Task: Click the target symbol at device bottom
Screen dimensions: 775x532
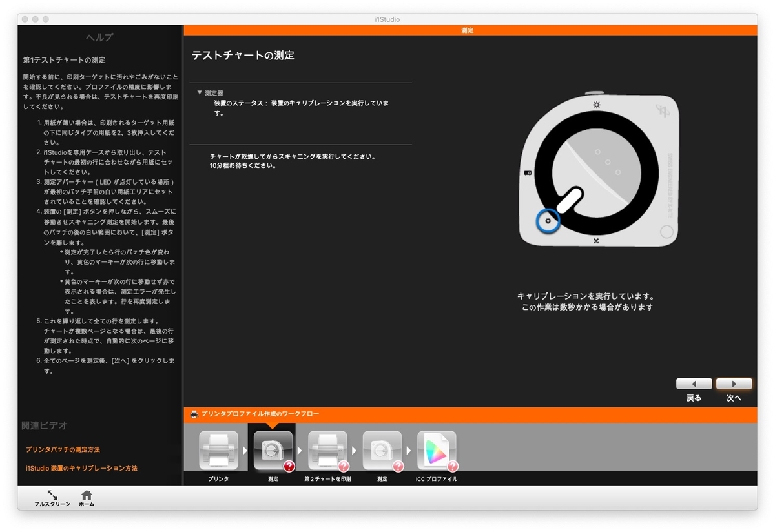Action: pyautogui.click(x=596, y=241)
